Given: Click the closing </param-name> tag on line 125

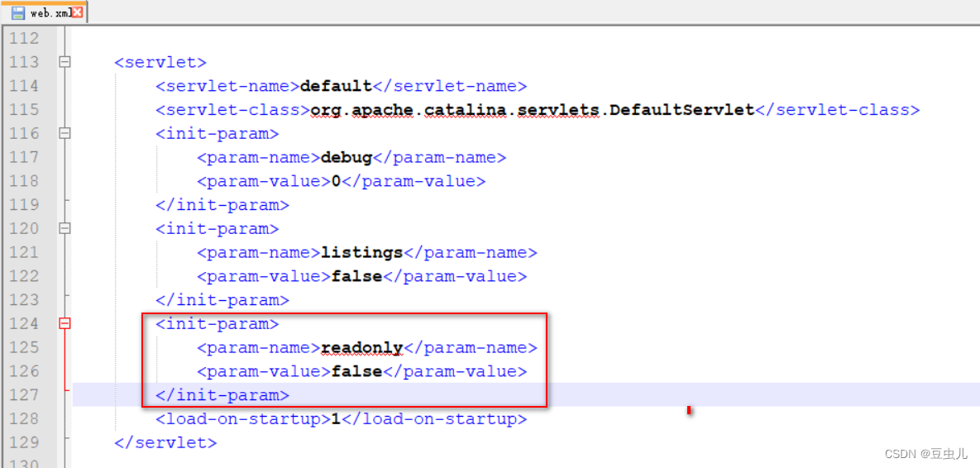Looking at the screenshot, I should coord(470,347).
